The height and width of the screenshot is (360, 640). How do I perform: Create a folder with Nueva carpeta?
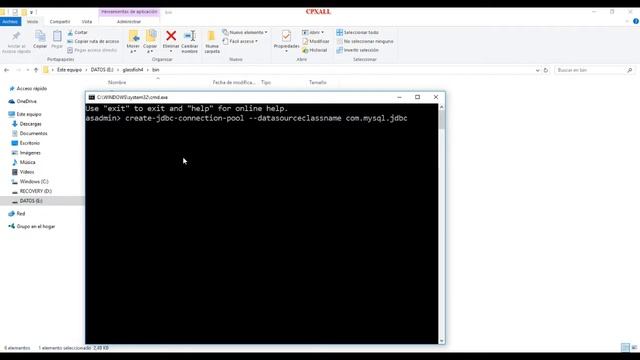coord(212,42)
